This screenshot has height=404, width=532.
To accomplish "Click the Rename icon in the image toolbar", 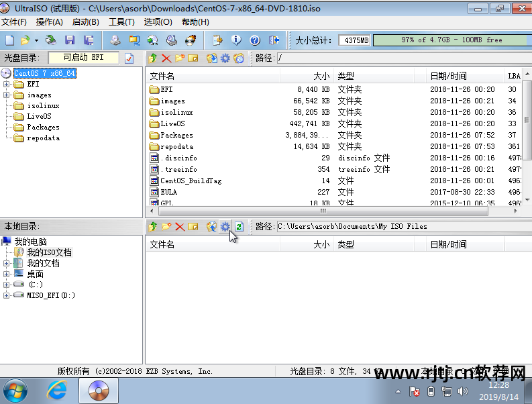I will click(x=193, y=58).
